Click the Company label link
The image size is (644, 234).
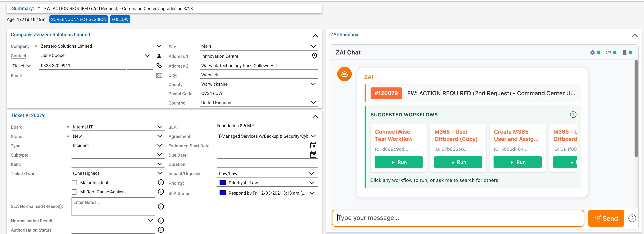coord(20,46)
